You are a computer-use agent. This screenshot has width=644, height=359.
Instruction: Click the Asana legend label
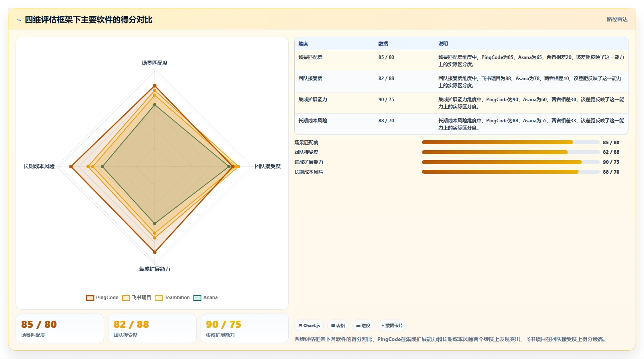click(211, 298)
